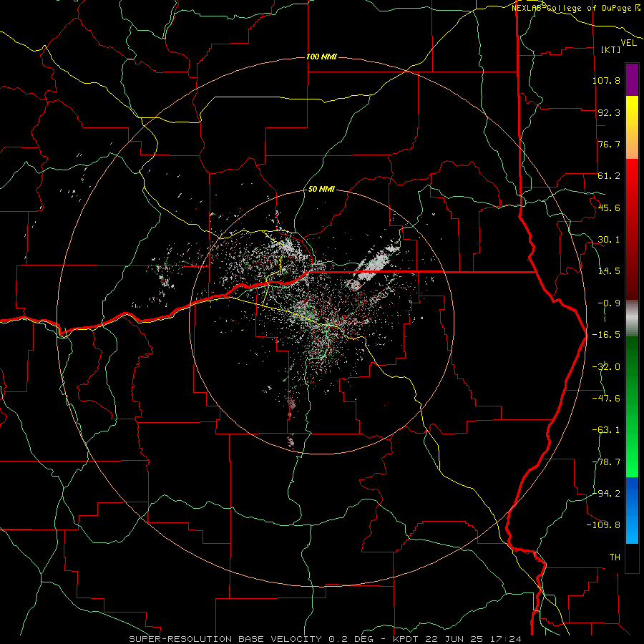
Task: Pick the red segment of the velocity color bar
Action: [x=632, y=229]
